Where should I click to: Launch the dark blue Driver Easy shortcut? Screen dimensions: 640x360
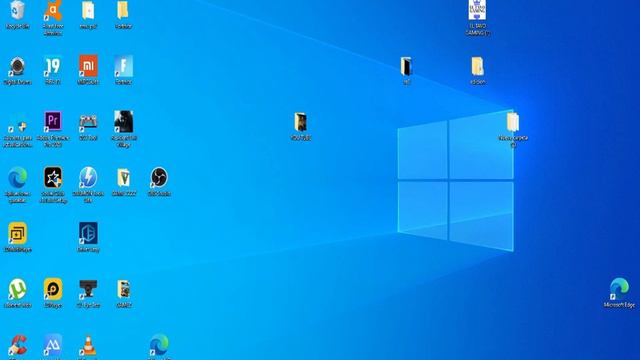click(x=88, y=233)
